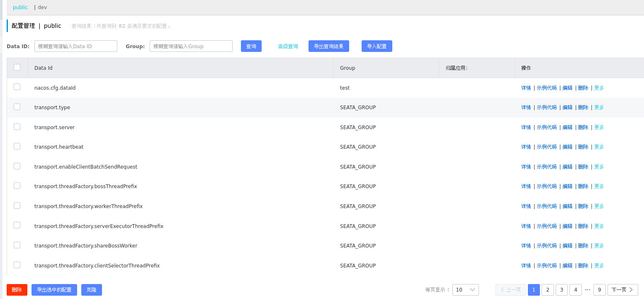Image resolution: width=644 pixels, height=299 pixels.
Task: Open 更多 for transport.threadFactory.bossThreadPrefix
Action: point(598,186)
